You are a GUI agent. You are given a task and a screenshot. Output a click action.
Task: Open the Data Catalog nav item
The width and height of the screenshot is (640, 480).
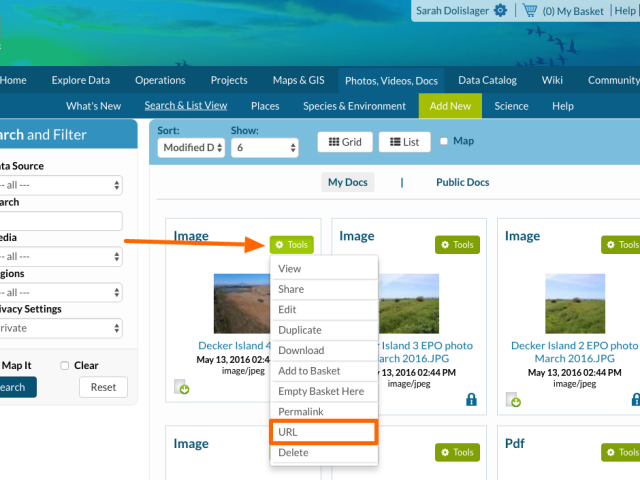point(487,80)
